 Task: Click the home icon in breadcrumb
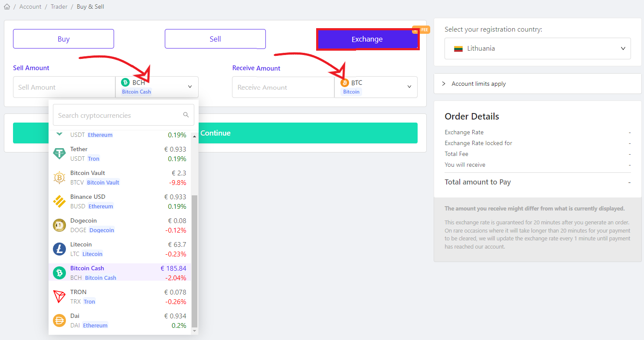(x=7, y=6)
